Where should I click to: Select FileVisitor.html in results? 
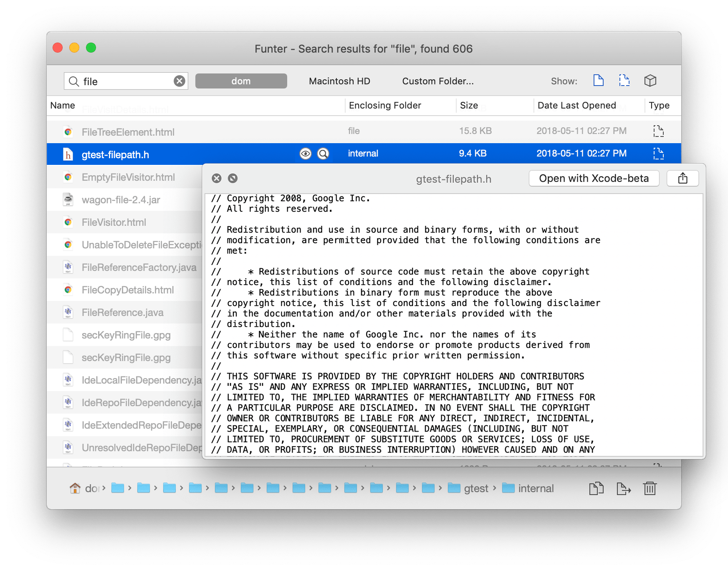click(x=114, y=222)
